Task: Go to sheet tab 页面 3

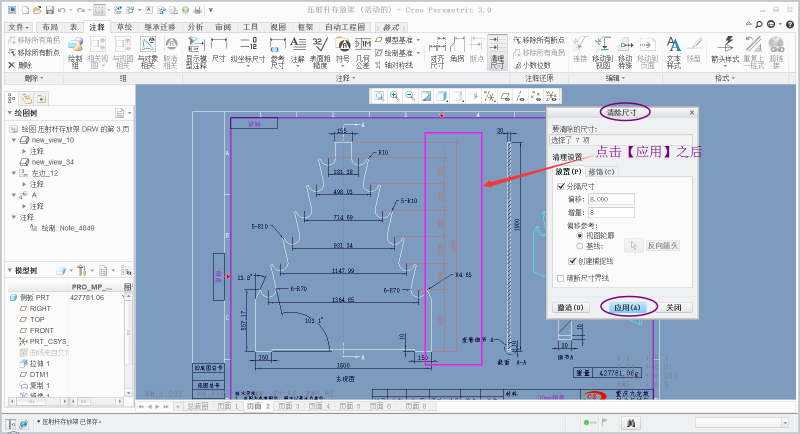Action: click(x=289, y=406)
